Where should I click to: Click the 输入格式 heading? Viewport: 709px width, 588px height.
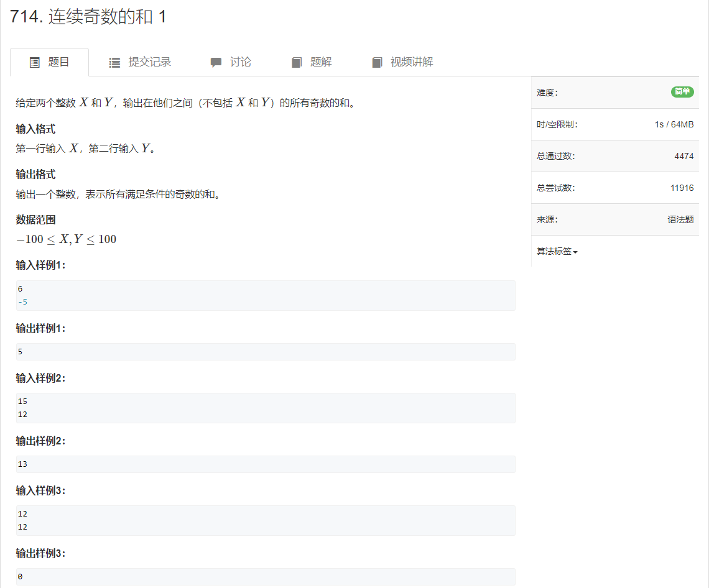coord(35,129)
